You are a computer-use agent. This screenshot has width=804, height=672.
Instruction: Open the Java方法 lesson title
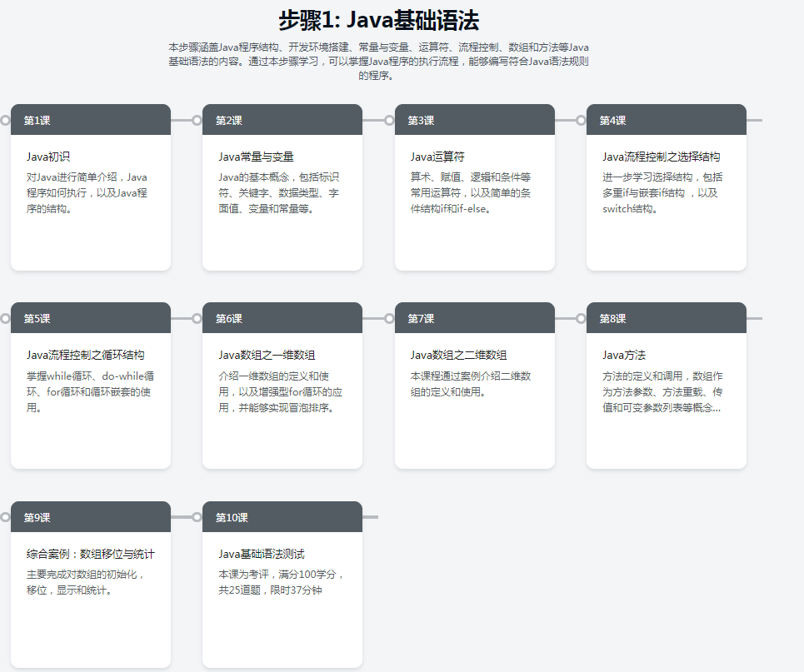pos(624,355)
